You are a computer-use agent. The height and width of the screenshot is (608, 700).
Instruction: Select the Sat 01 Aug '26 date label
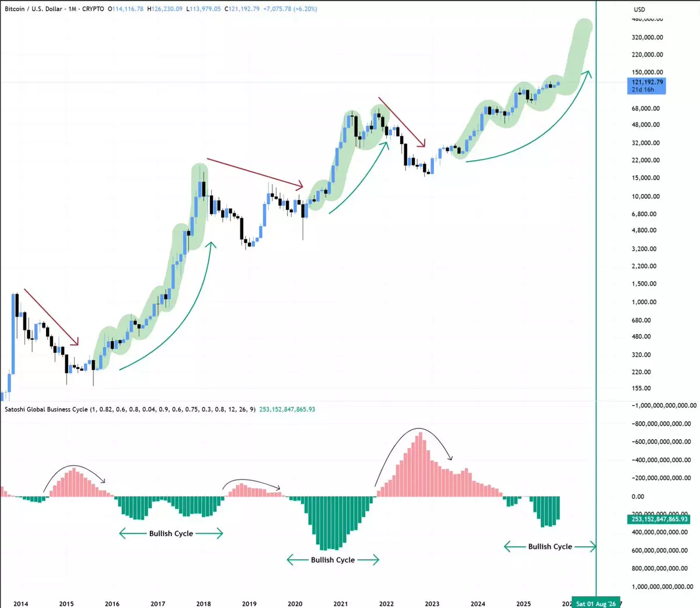pyautogui.click(x=596, y=603)
